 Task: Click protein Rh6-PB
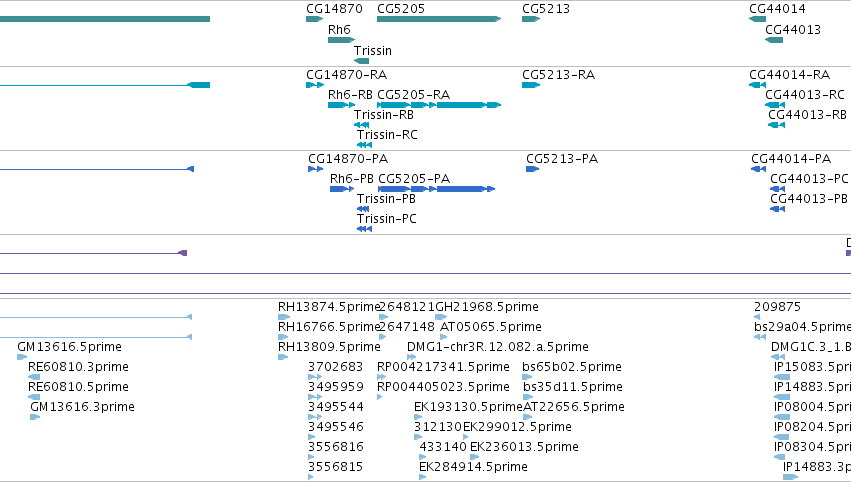point(352,179)
